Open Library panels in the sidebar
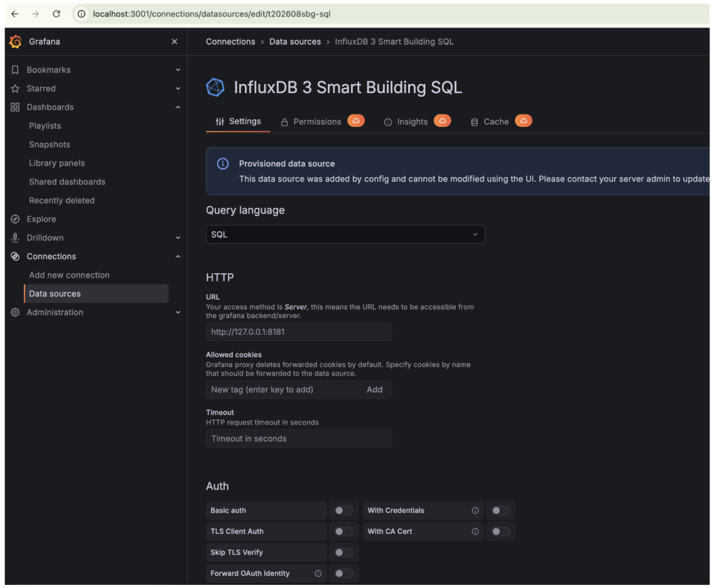Image resolution: width=712 pixels, height=588 pixels. point(57,163)
